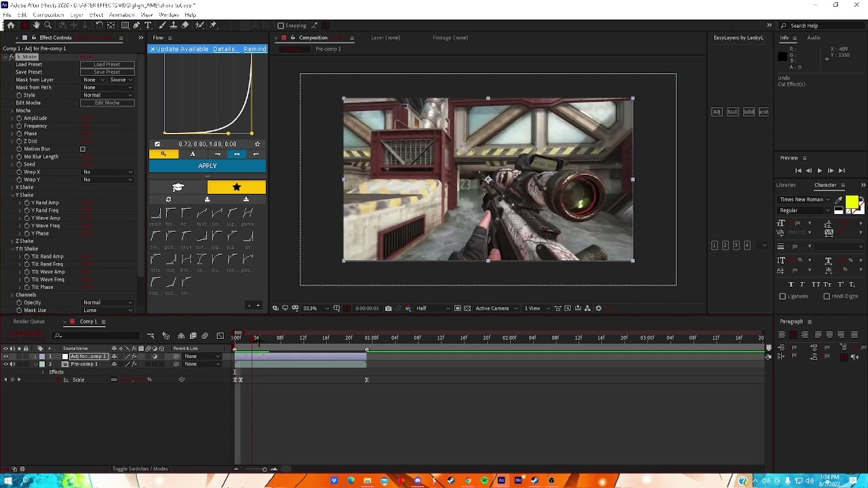Take a snapshot with the camera icon

click(x=388, y=308)
